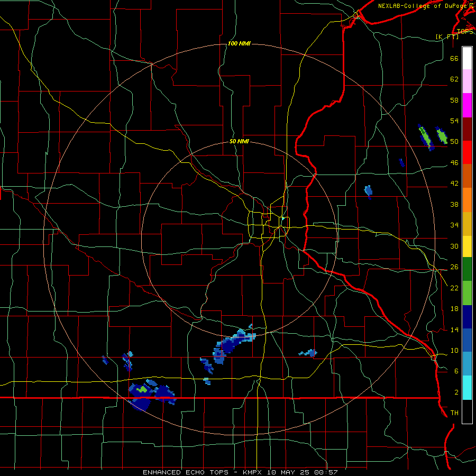Screen dimensions: 476x476
Task: Click the 18 scale label
Action: 454,309
